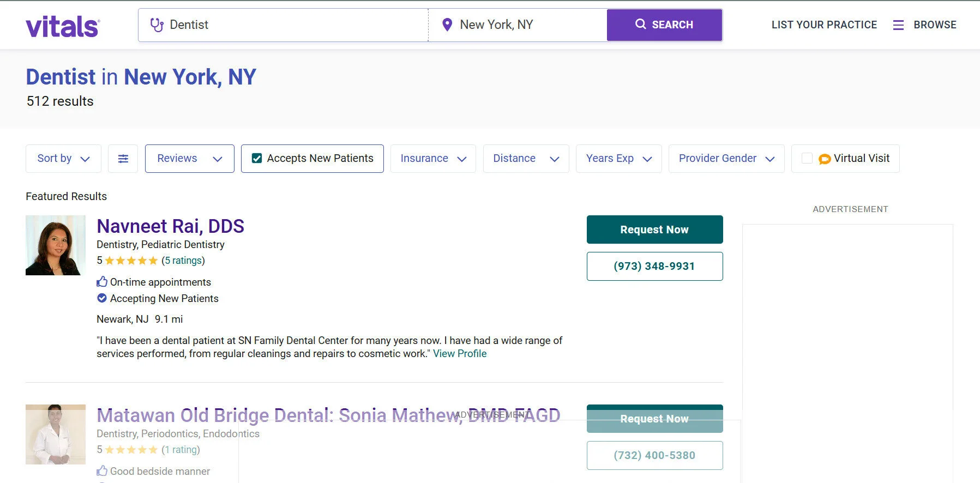Image resolution: width=980 pixels, height=483 pixels.
Task: Click Sonia Mathew's star rating
Action: 131,450
